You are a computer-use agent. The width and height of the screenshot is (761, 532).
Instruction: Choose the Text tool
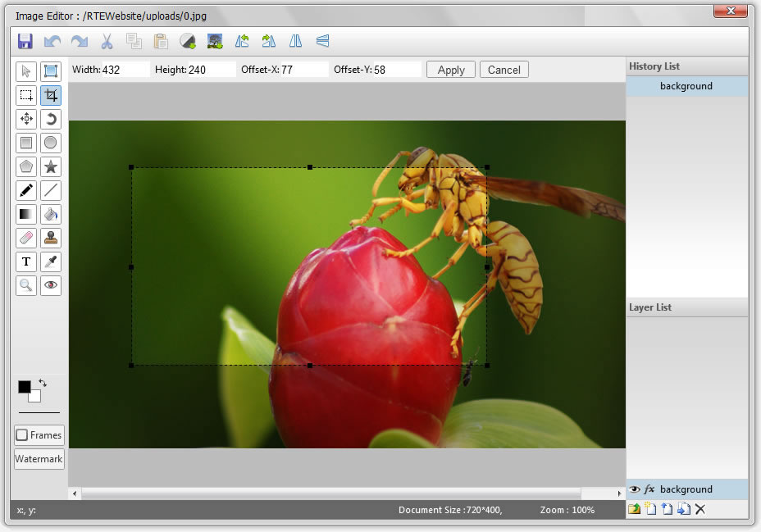[26, 262]
